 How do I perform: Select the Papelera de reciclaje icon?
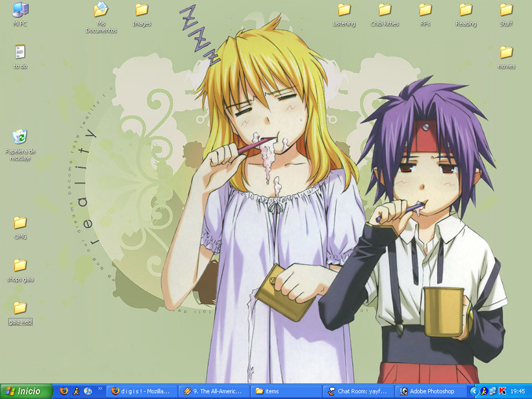(20, 145)
